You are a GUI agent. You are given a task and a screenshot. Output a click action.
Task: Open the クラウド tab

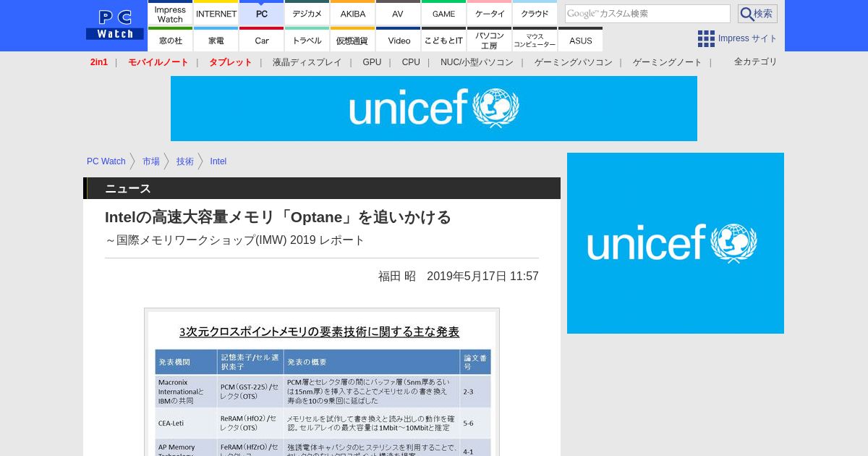pyautogui.click(x=535, y=12)
